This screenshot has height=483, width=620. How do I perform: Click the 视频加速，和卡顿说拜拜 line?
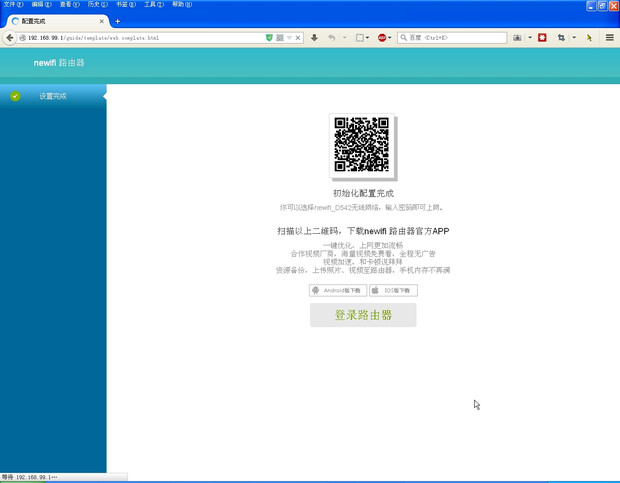(363, 262)
